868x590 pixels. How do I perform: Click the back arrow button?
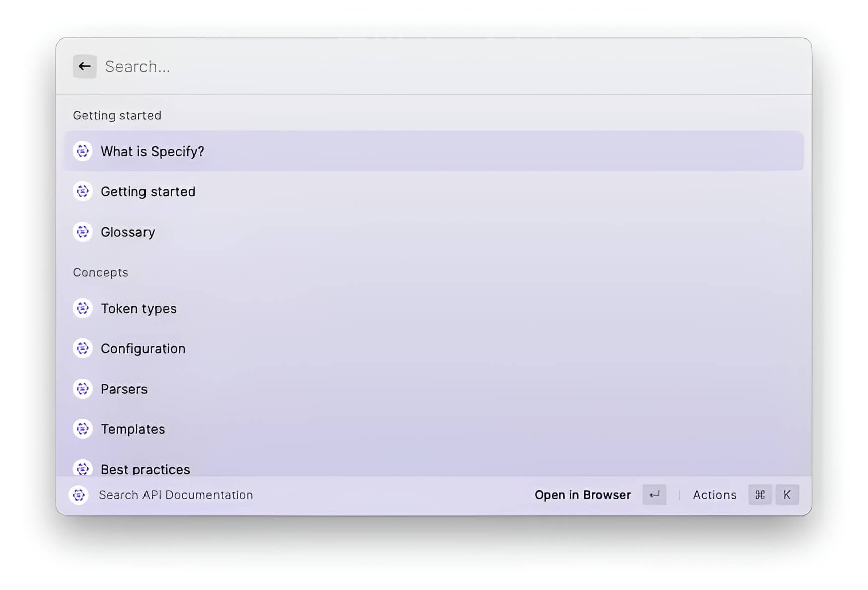pos(84,66)
